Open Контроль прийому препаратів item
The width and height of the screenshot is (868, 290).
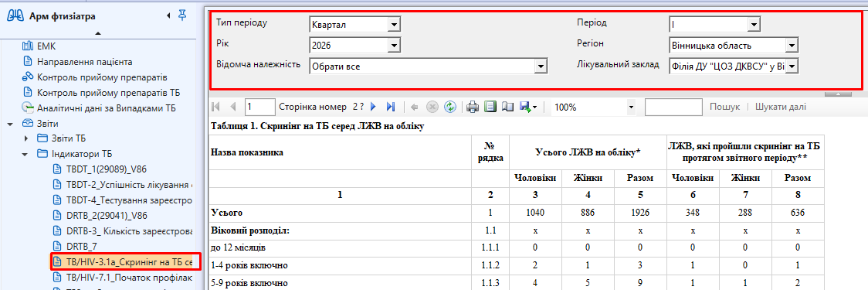click(x=102, y=77)
